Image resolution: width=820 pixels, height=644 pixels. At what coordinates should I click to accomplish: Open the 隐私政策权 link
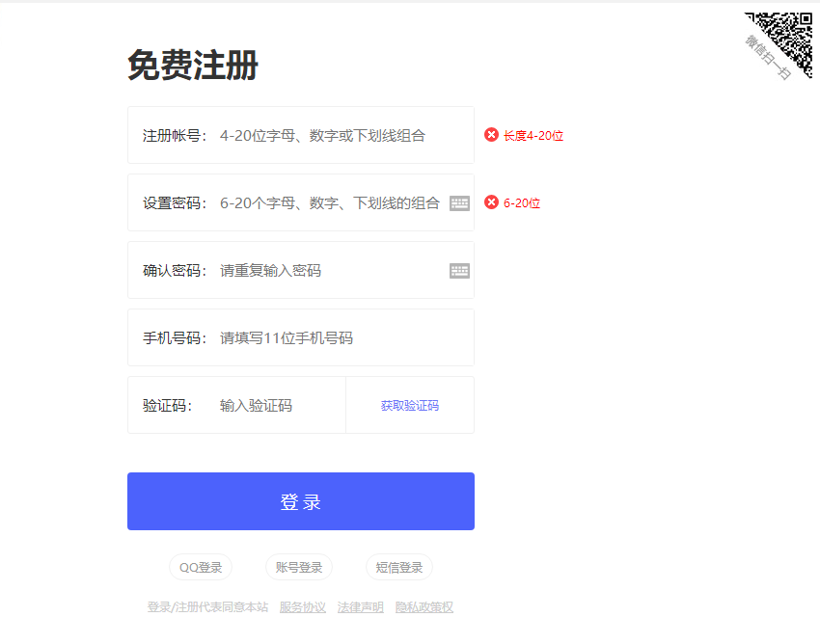coord(424,607)
